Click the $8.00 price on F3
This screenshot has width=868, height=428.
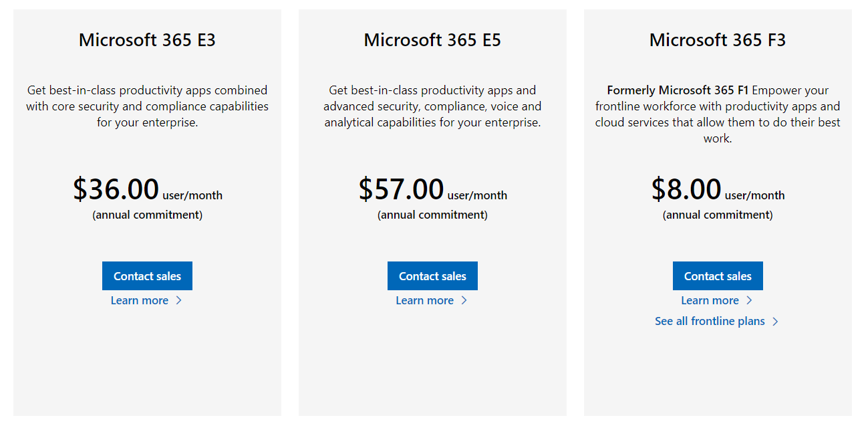[686, 189]
